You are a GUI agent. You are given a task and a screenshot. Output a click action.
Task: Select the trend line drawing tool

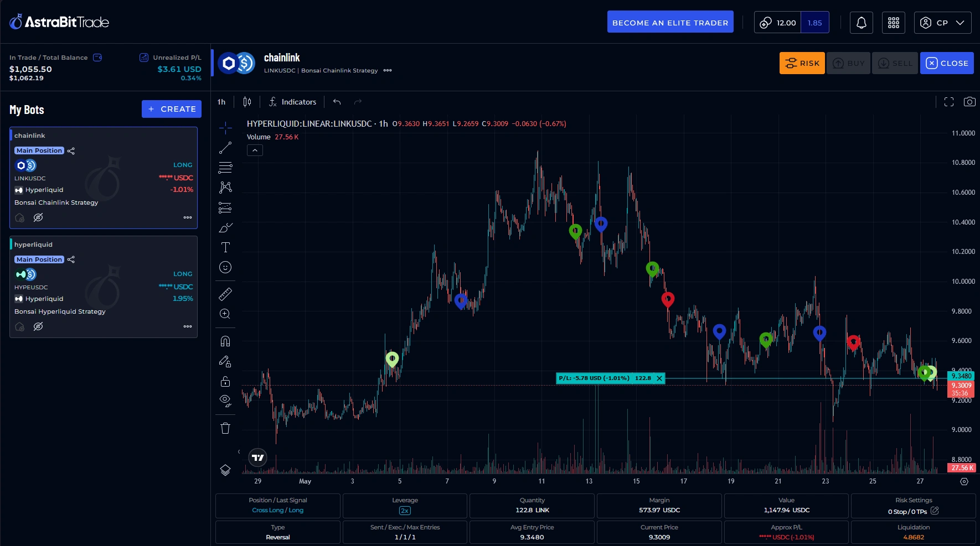225,148
